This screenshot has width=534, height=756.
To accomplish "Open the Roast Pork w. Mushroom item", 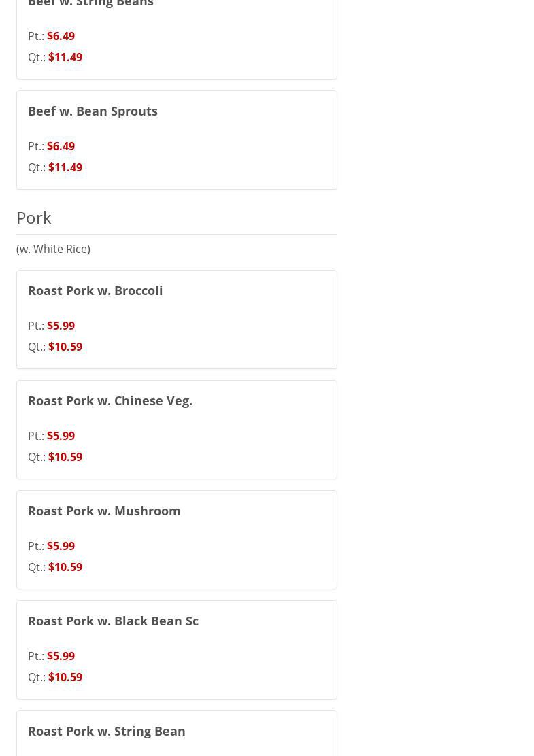I will click(x=104, y=511).
